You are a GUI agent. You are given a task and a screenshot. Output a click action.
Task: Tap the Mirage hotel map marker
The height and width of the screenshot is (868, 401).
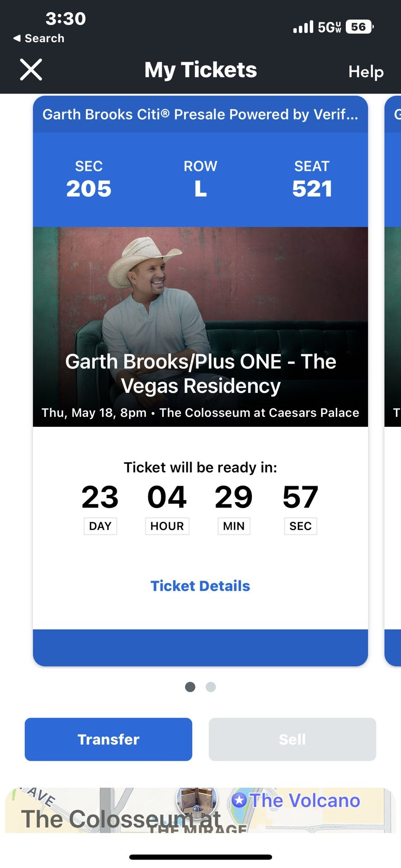click(x=197, y=800)
